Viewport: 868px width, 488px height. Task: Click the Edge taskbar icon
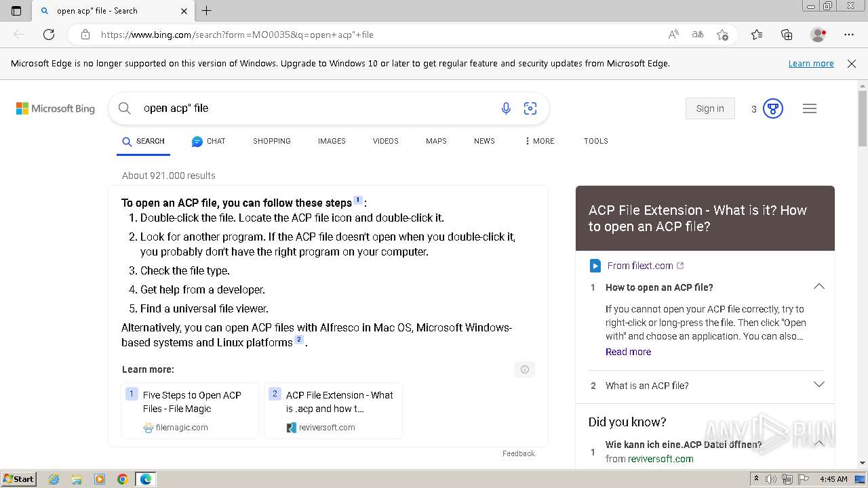[x=146, y=479]
